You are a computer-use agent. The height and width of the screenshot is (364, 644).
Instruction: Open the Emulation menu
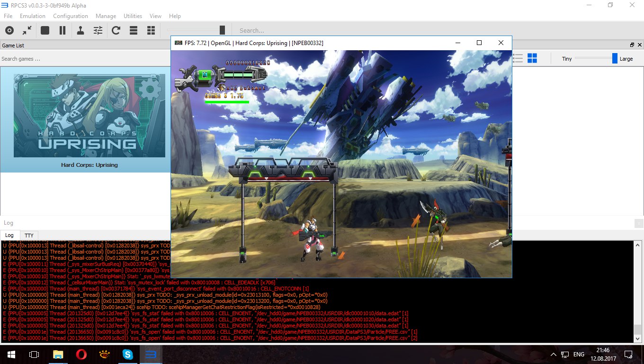(x=33, y=16)
